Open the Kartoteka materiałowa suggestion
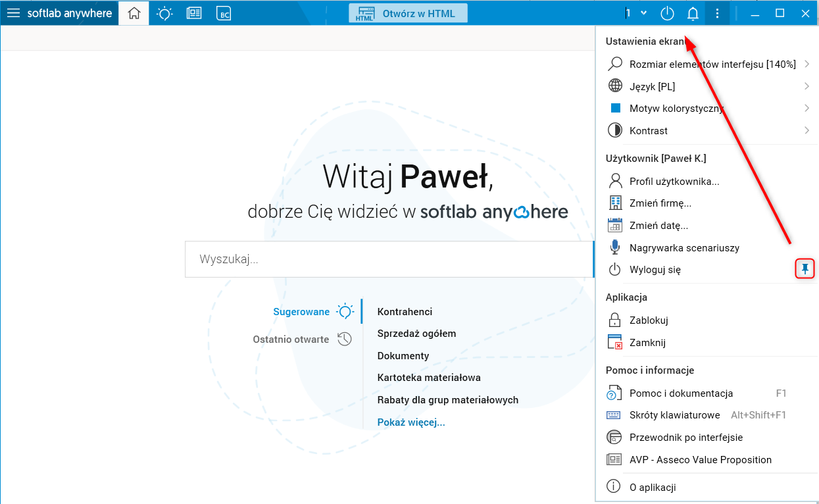Screen dimensions: 819x504 (429, 378)
